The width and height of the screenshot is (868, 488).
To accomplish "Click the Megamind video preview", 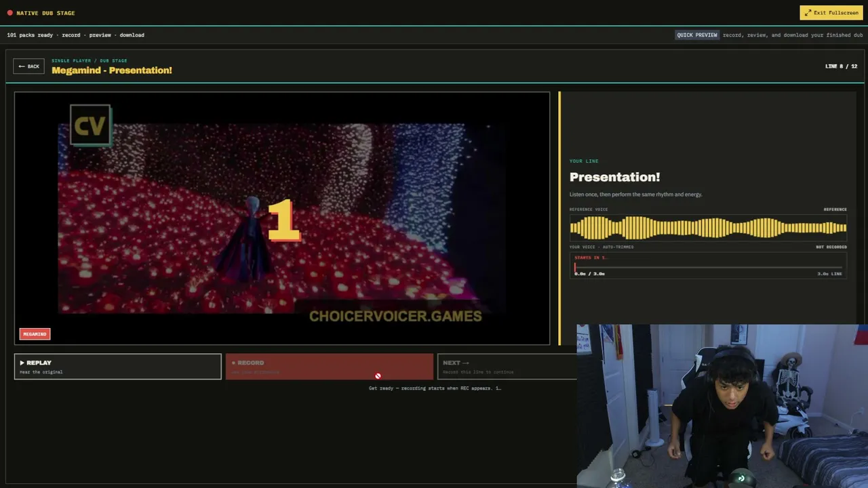I will pos(282,218).
